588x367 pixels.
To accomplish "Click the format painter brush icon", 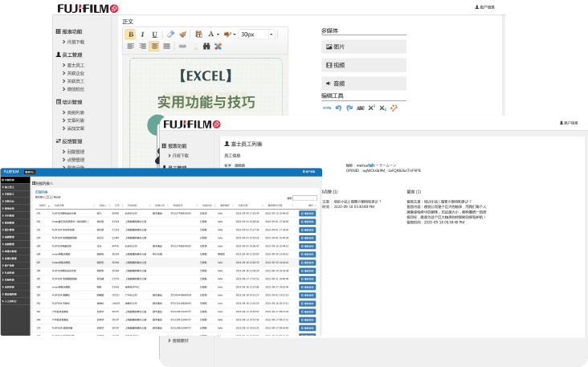I will [x=182, y=35].
